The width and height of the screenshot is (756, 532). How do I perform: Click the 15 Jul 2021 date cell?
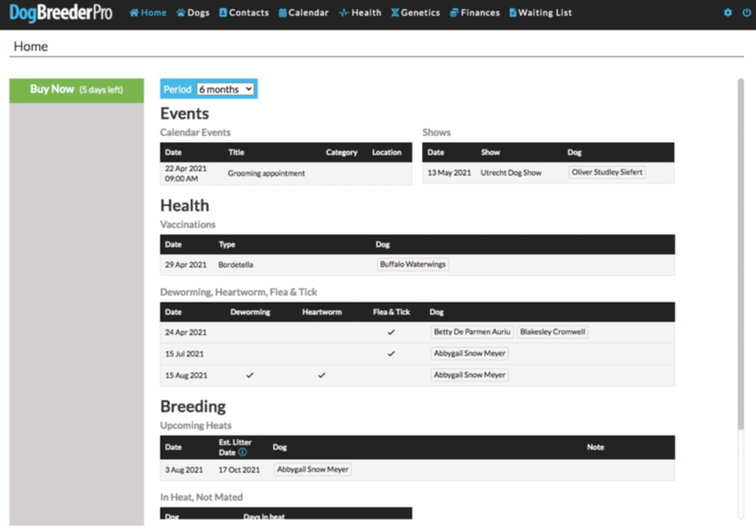(x=184, y=354)
